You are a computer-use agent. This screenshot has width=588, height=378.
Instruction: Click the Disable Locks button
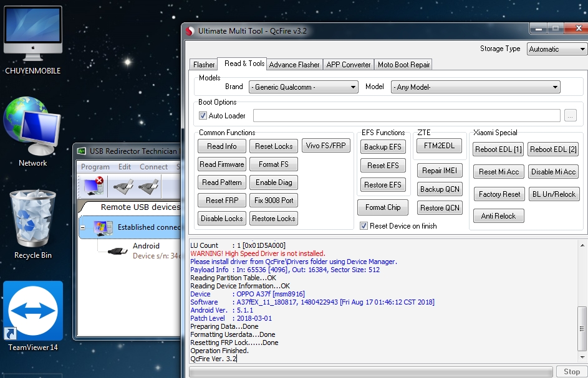(221, 218)
